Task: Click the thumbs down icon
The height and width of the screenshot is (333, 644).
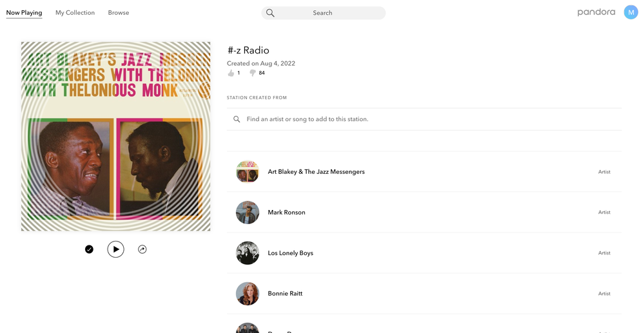Action: point(253,73)
